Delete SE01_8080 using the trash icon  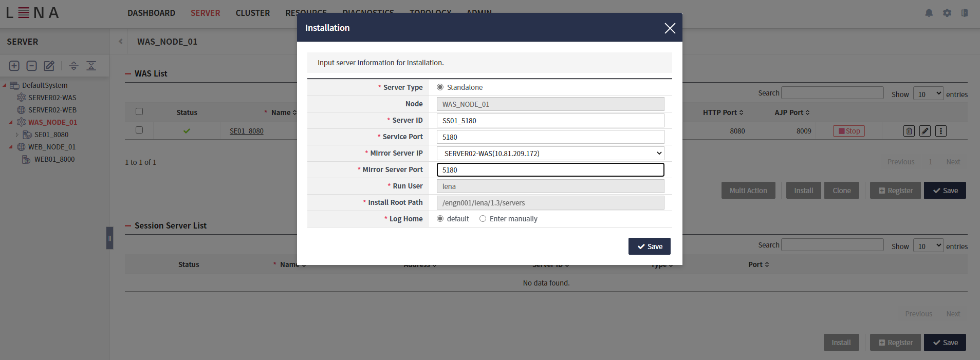909,131
